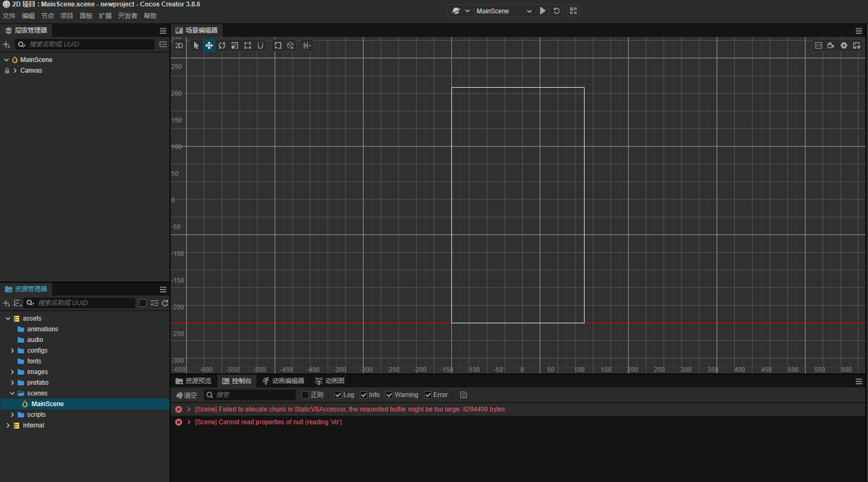This screenshot has height=482, width=868.
Task: Toggle the pivot/center gizmo position icon
Action: click(x=278, y=45)
